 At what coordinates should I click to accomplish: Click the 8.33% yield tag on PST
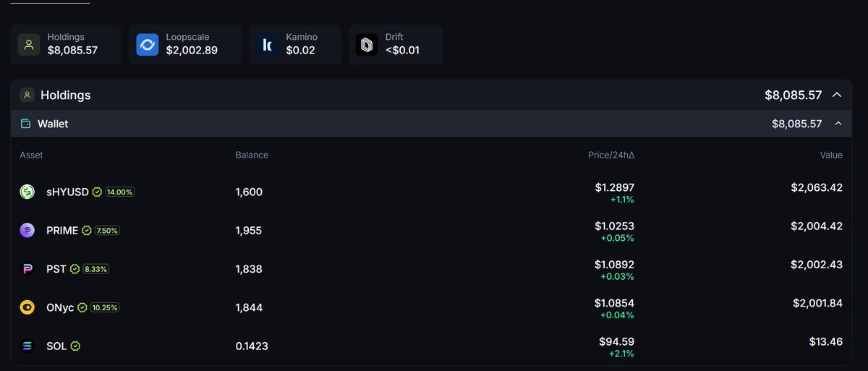point(95,269)
